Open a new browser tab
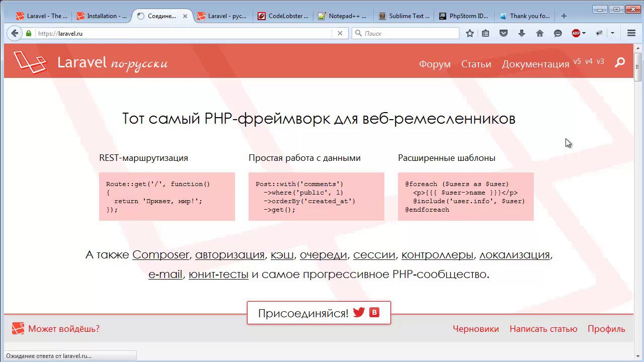This screenshot has width=644, height=362. coord(564,16)
